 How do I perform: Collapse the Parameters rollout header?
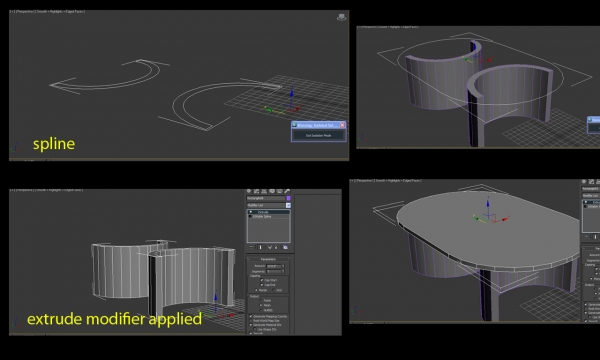pos(268,259)
